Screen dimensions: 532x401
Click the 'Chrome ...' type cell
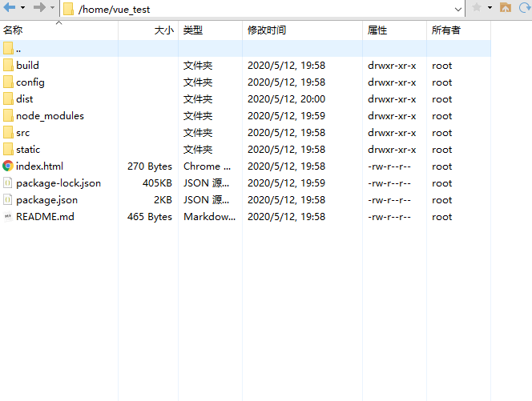coord(207,166)
